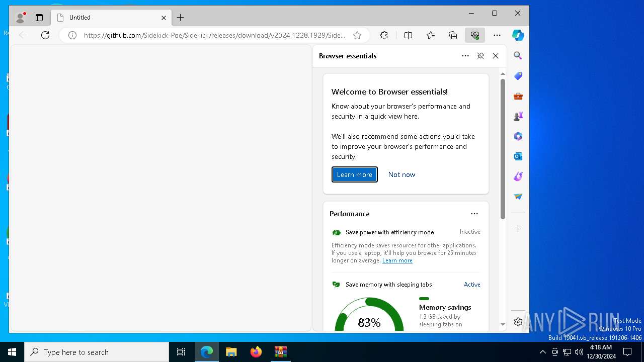
Task: Click the taskbar search box
Action: [97, 352]
